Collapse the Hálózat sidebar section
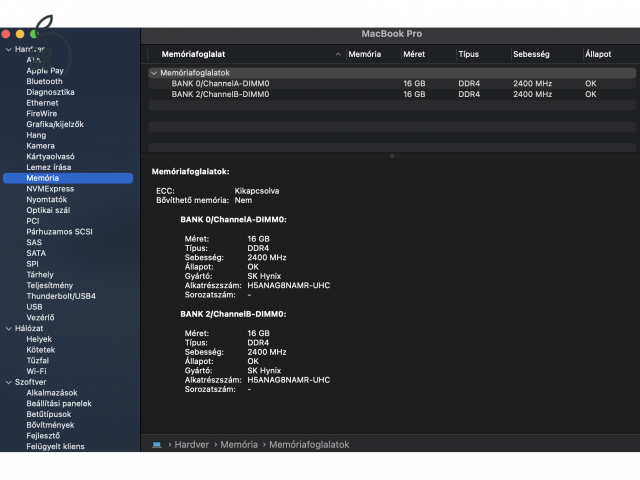This screenshot has width=640, height=480. (9, 329)
